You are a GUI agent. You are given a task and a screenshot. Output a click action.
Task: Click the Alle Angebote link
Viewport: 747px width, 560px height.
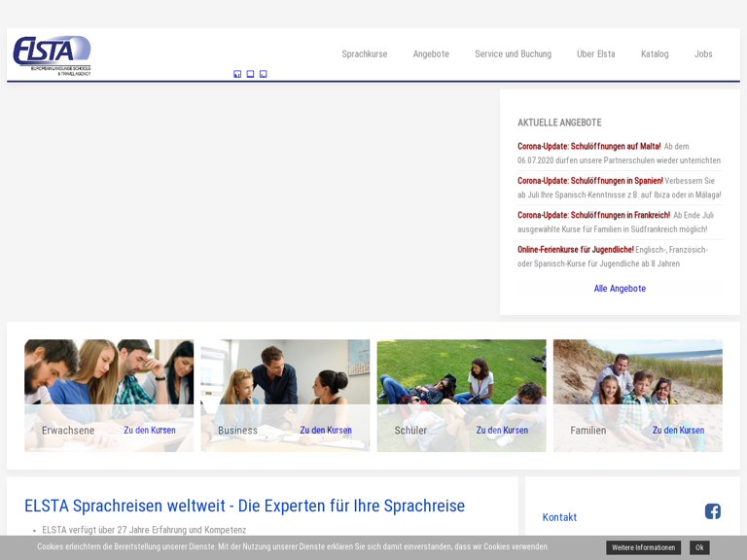point(620,289)
